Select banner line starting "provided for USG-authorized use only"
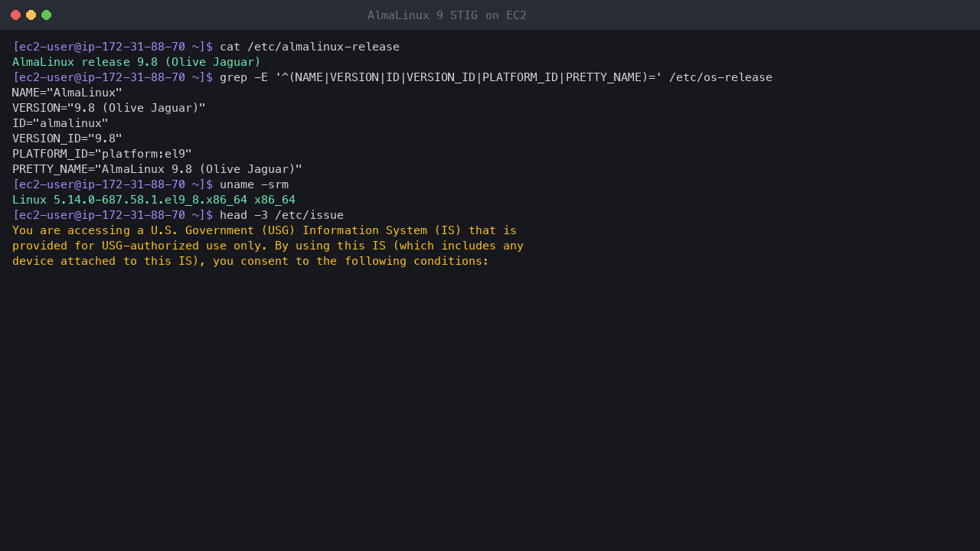The height and width of the screenshot is (551, 980). tap(268, 246)
